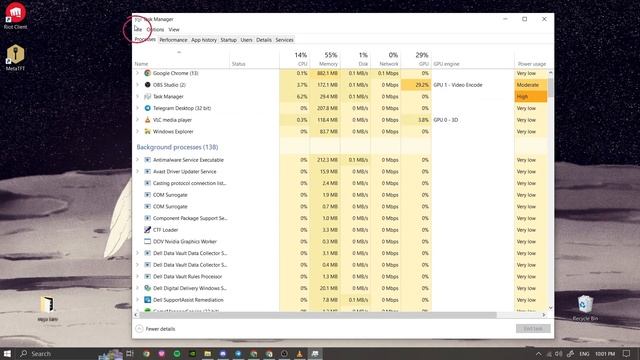Click the VLC media player cone icon
The height and width of the screenshot is (360, 640).
click(147, 120)
